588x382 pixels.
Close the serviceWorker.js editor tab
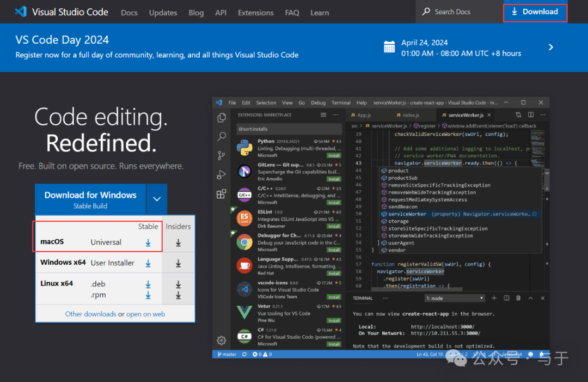(x=489, y=115)
